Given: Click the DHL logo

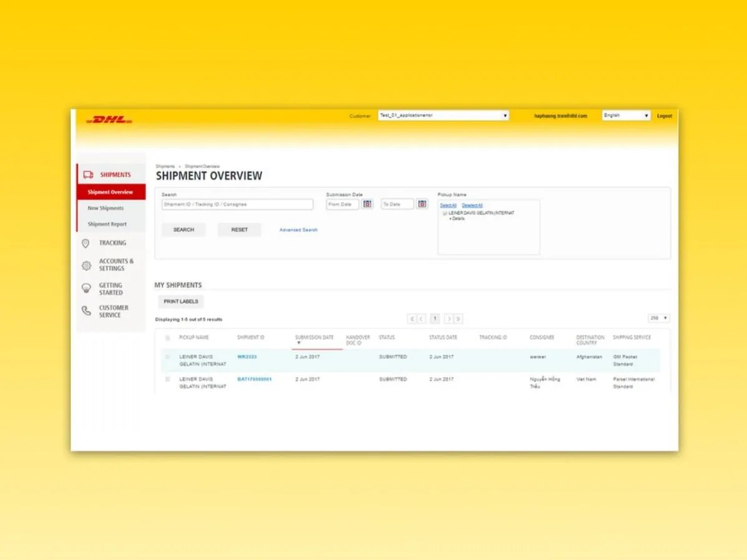Looking at the screenshot, I should click(x=109, y=120).
